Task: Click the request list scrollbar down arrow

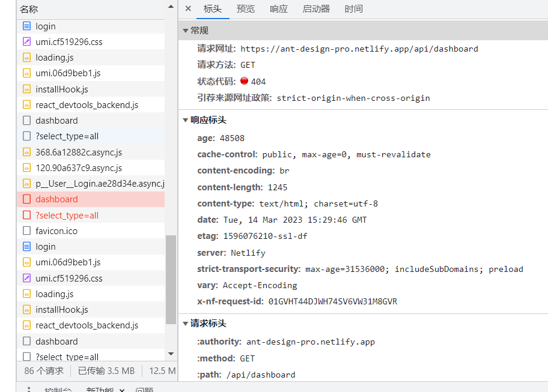Action: (x=171, y=354)
